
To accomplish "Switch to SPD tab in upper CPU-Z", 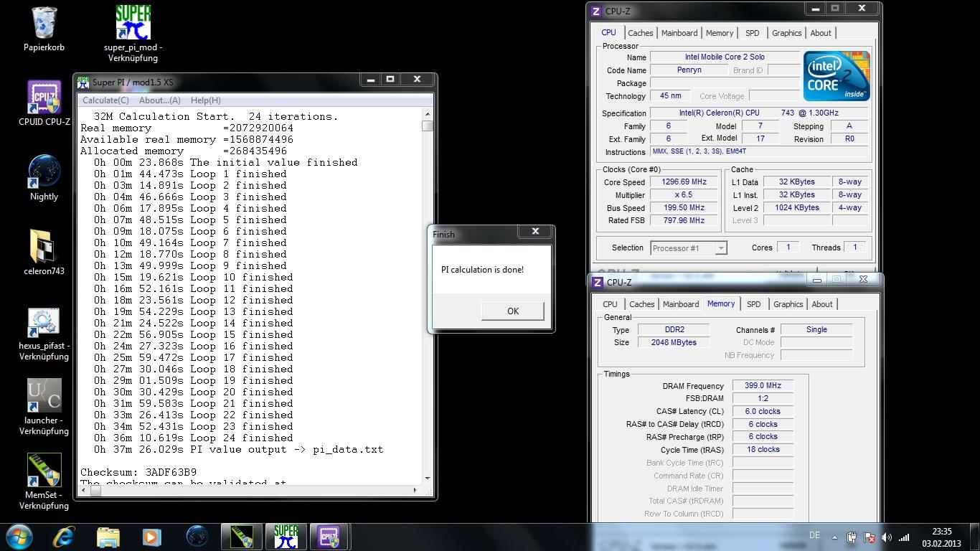I will pos(752,33).
